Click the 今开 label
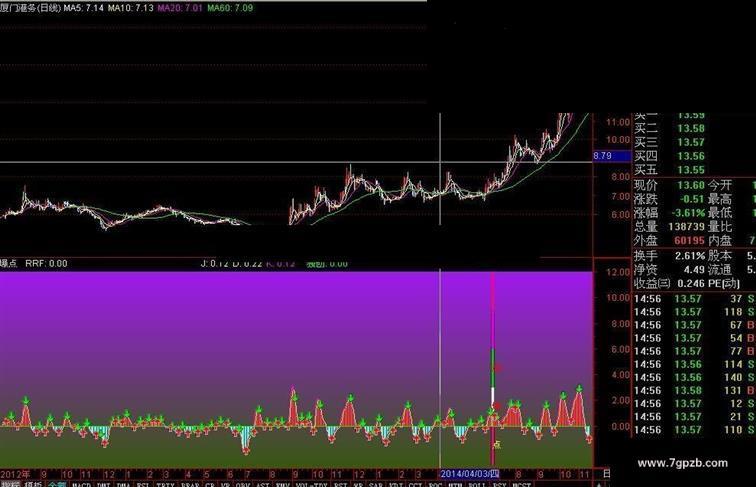This screenshot has height=487, width=756. 720,185
